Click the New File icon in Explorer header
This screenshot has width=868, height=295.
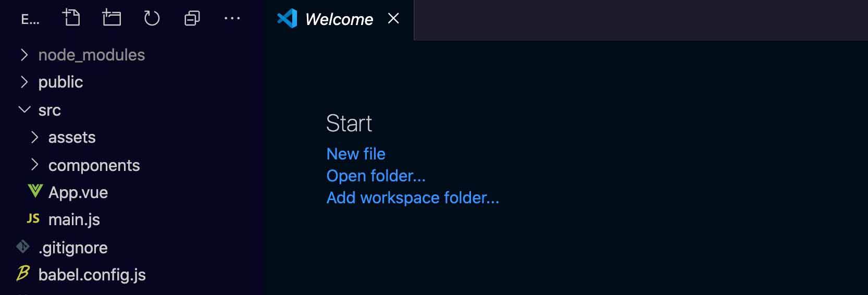[x=71, y=18]
